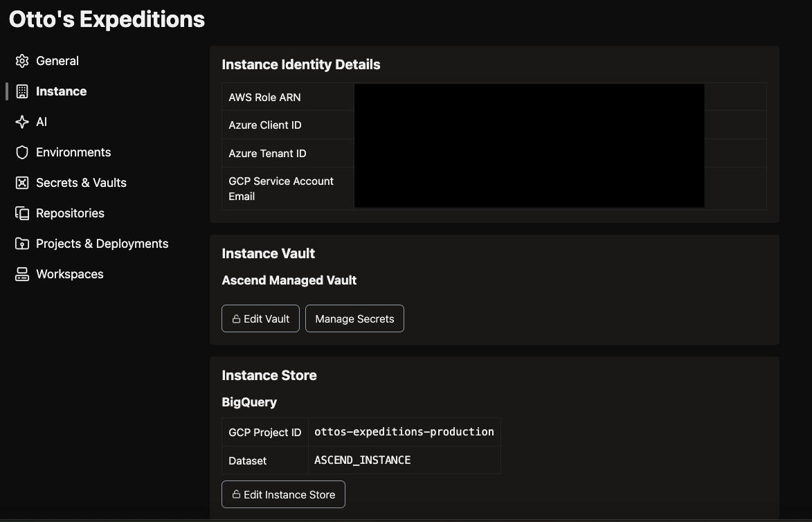Click the General gear icon

[21, 61]
